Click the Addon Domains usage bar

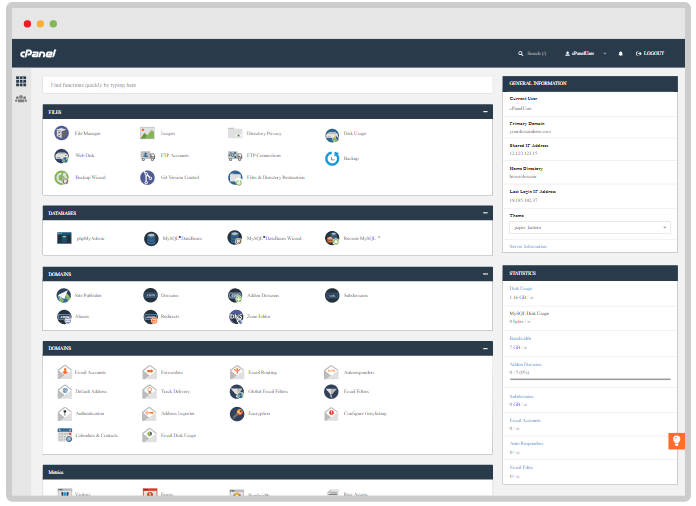589,379
